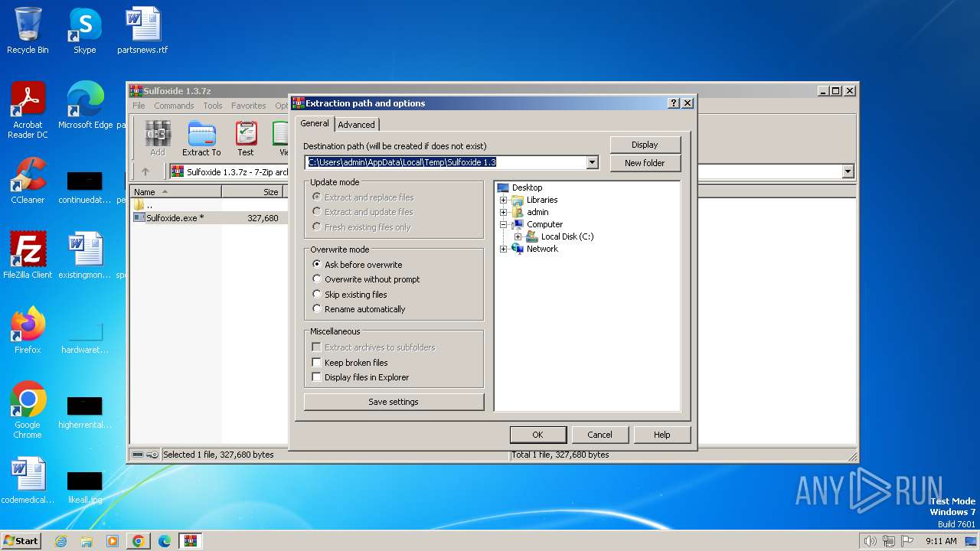
Task: Click the Start button
Action: [21, 541]
